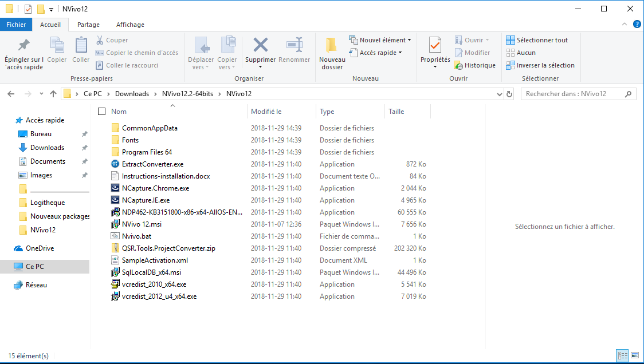This screenshot has width=644, height=364.
Task: Open the Fichier menu
Action: [16, 25]
